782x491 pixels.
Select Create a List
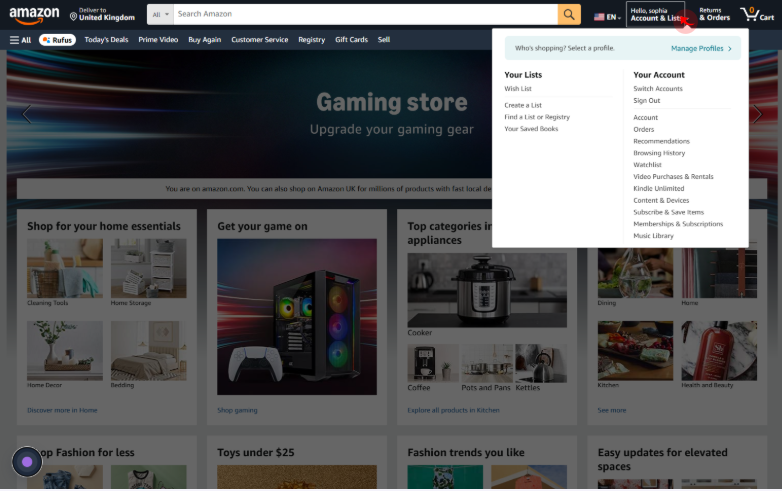523,105
